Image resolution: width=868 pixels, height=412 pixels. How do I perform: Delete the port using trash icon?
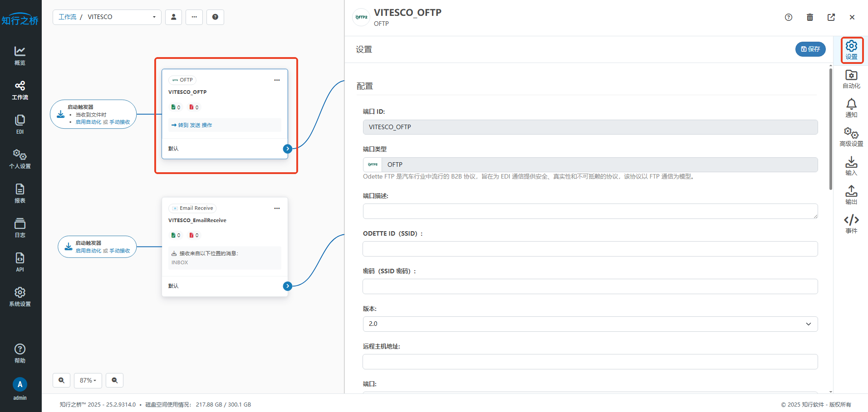click(x=809, y=17)
